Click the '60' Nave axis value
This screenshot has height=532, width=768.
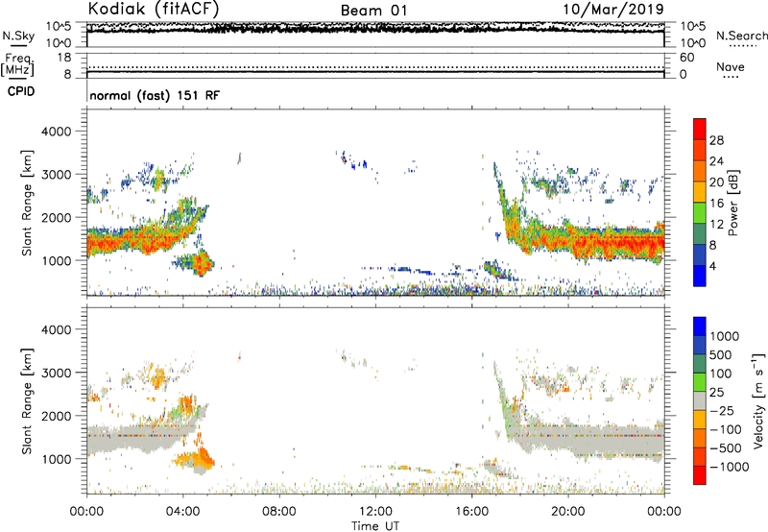point(686,58)
